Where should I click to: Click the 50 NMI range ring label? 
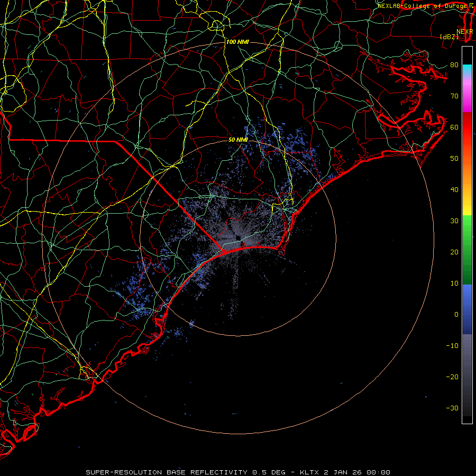[x=238, y=140]
